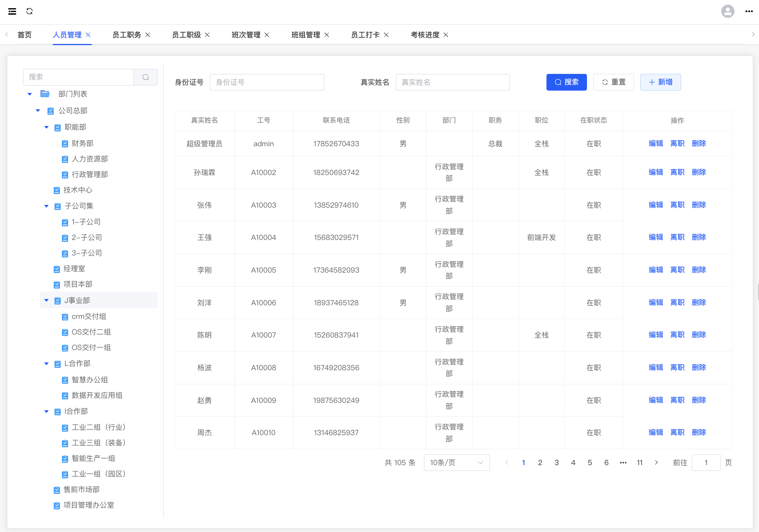Click 离职 for 张伟

click(x=677, y=205)
